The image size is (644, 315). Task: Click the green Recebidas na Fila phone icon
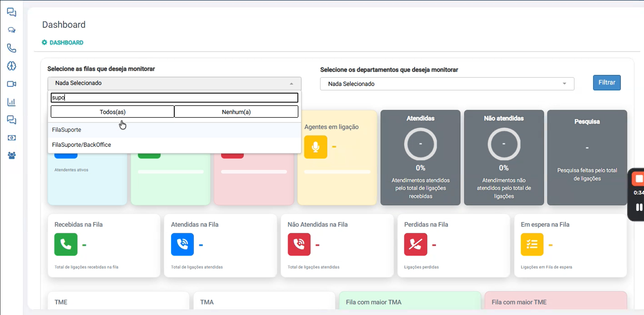point(66,244)
